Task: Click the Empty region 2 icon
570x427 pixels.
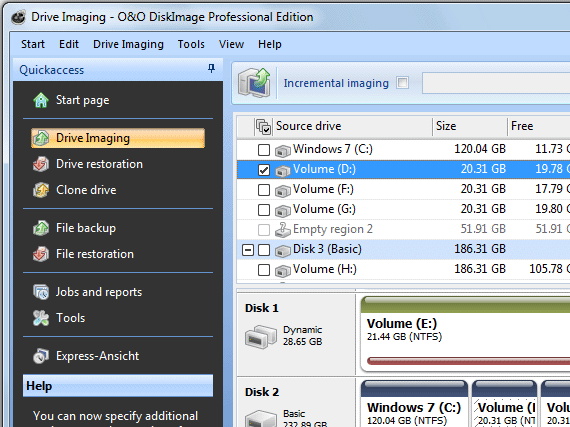Action: coord(282,229)
